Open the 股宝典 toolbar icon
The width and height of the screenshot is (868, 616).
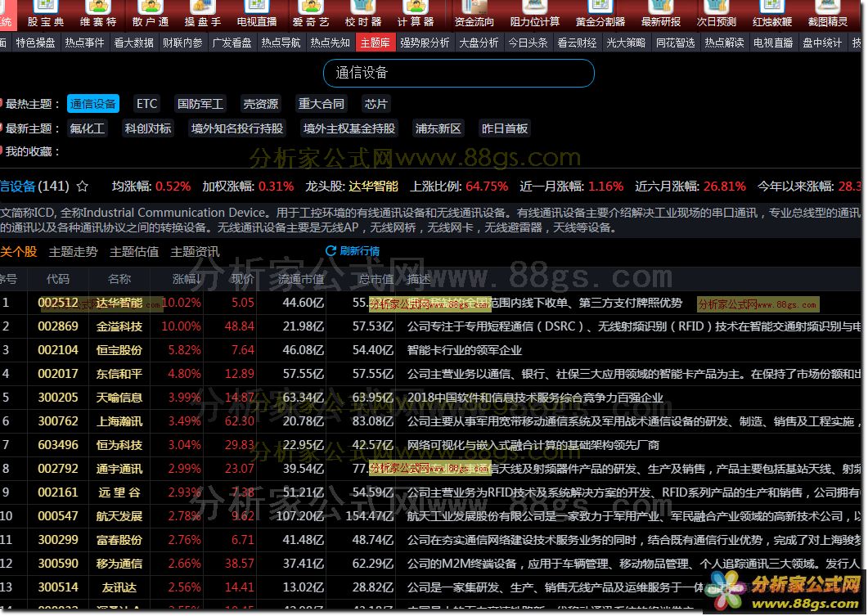click(45, 14)
